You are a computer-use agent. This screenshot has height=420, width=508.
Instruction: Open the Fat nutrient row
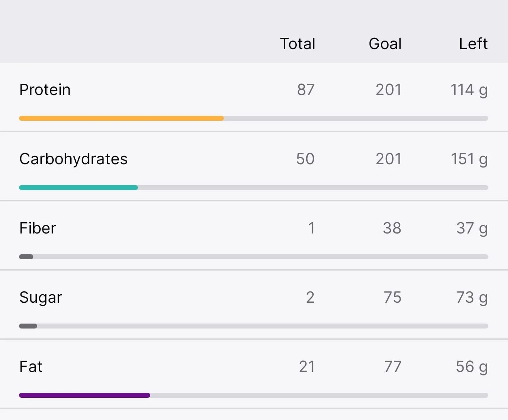pos(254,374)
